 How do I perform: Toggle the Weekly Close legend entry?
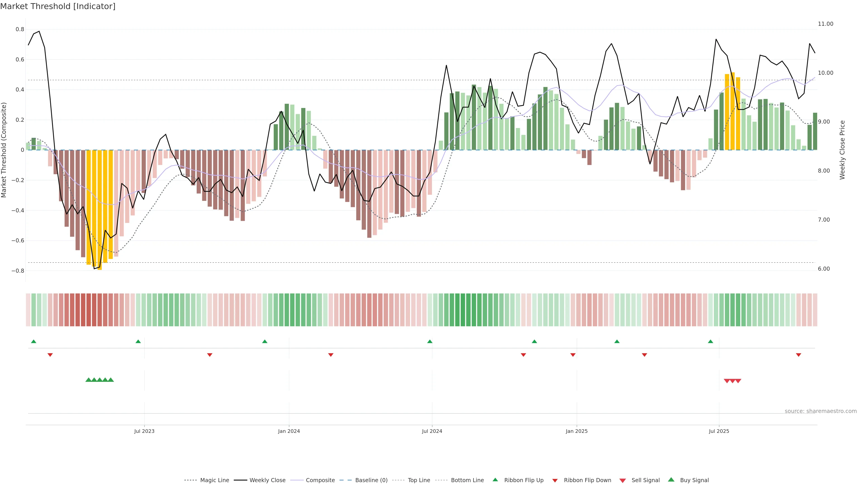click(267, 480)
